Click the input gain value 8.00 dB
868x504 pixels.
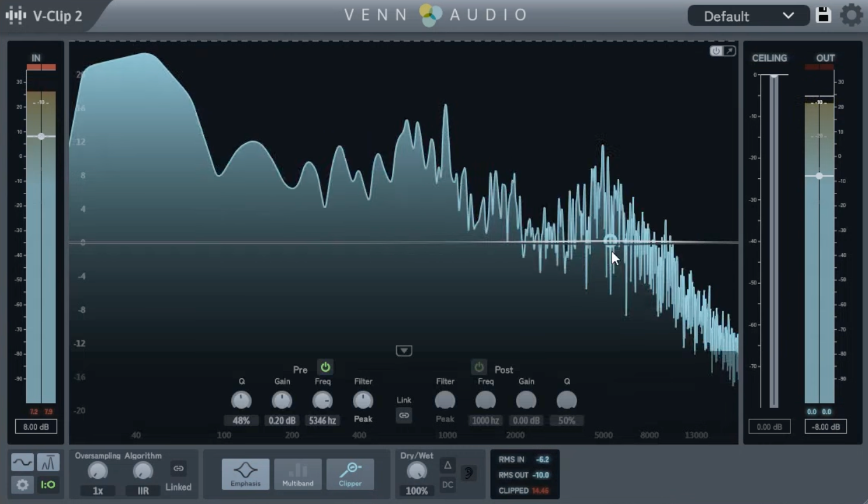[36, 427]
